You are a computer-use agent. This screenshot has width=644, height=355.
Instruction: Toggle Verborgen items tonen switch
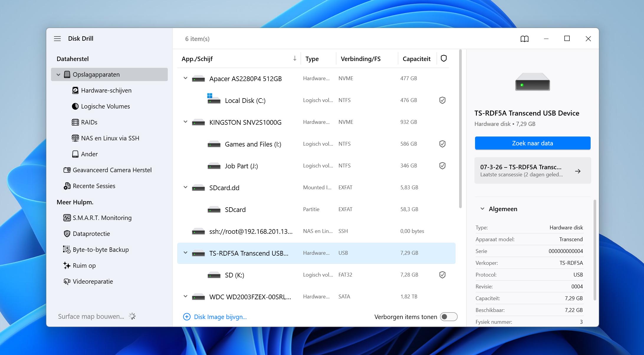pyautogui.click(x=448, y=317)
